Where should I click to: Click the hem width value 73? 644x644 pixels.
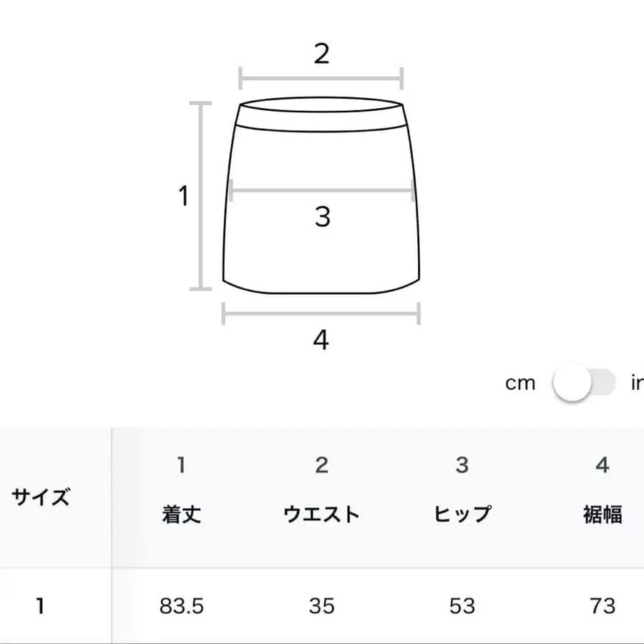coord(601,605)
